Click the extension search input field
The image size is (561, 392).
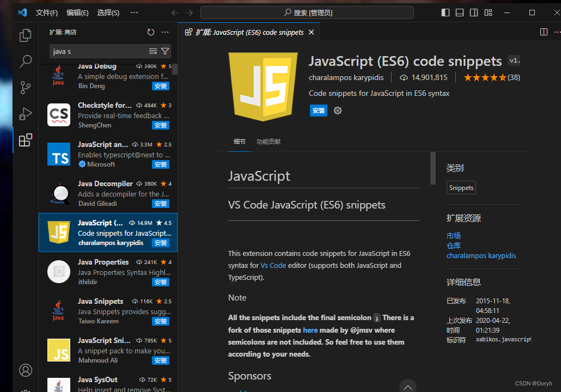click(100, 52)
